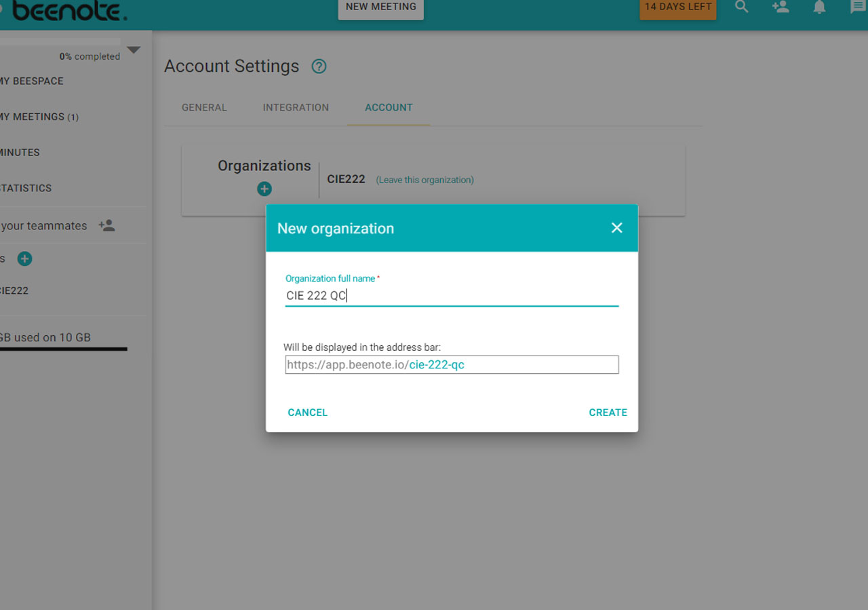Click 'Will be displayed in the address bar' text
Screen dimensions: 868x610
point(362,347)
